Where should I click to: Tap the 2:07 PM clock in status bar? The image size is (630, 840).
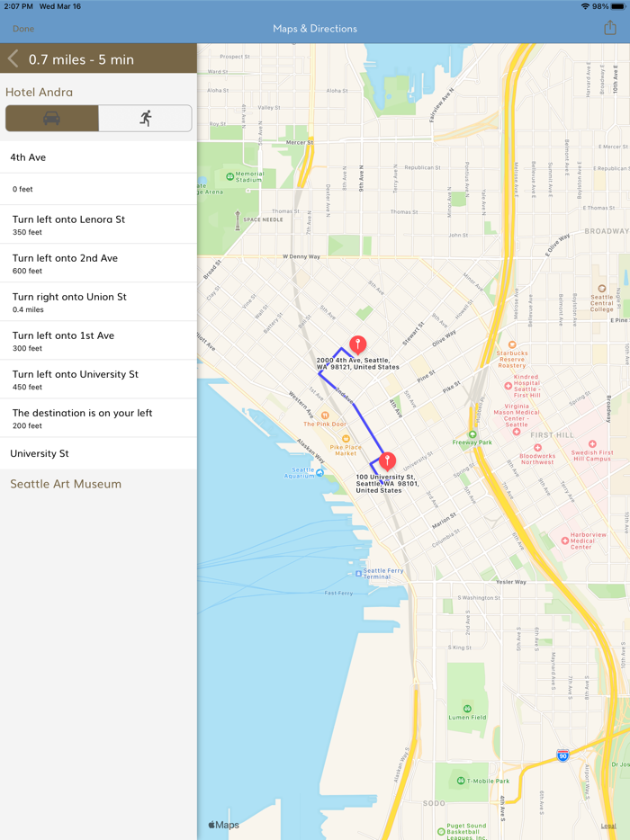pos(18,6)
